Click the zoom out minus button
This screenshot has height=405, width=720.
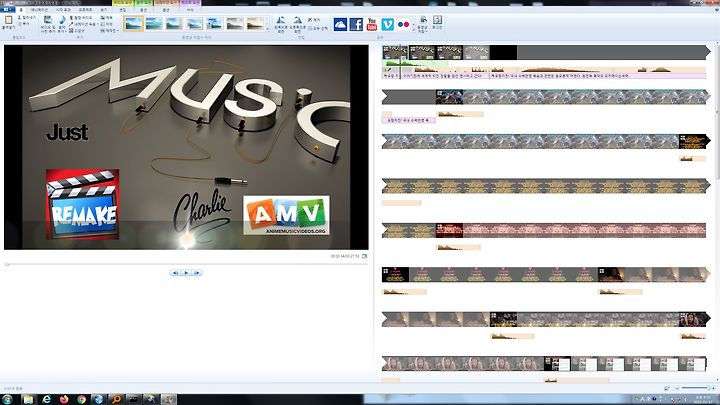(677, 388)
